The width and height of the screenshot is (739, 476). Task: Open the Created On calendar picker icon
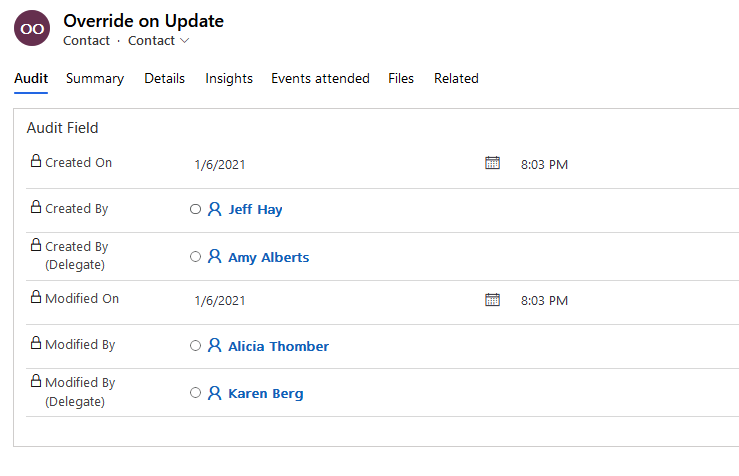tap(492, 163)
